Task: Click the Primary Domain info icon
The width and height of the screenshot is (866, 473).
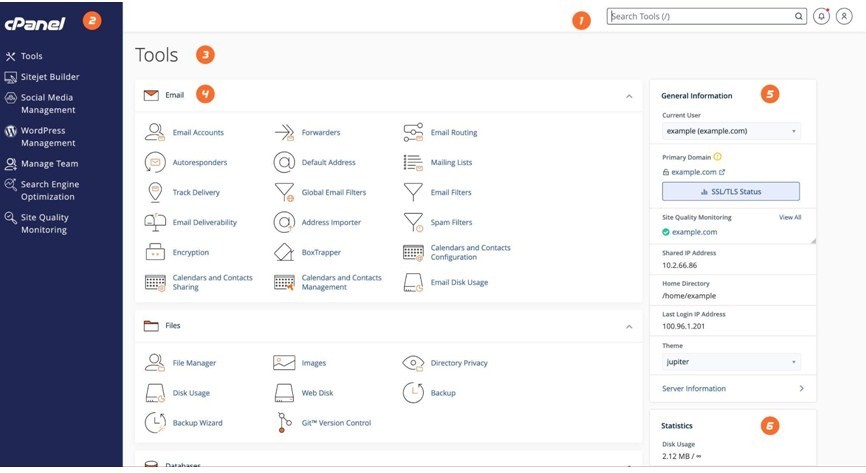Action: 717,157
